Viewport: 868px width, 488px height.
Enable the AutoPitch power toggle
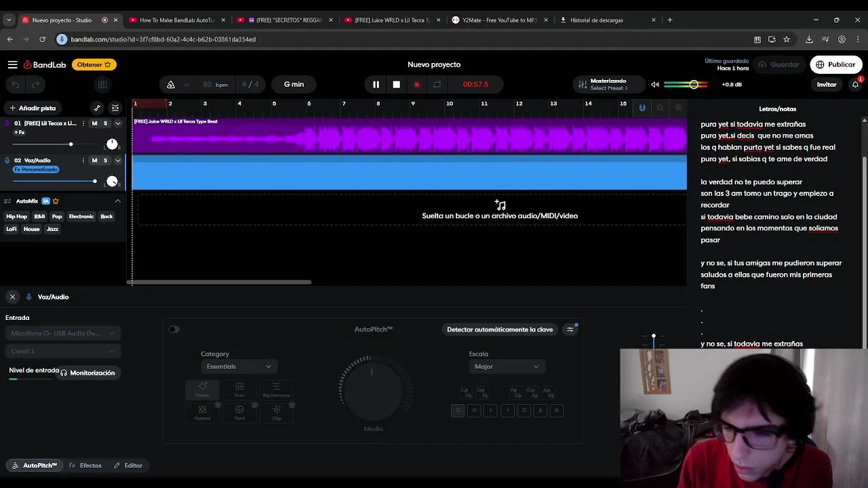(174, 329)
